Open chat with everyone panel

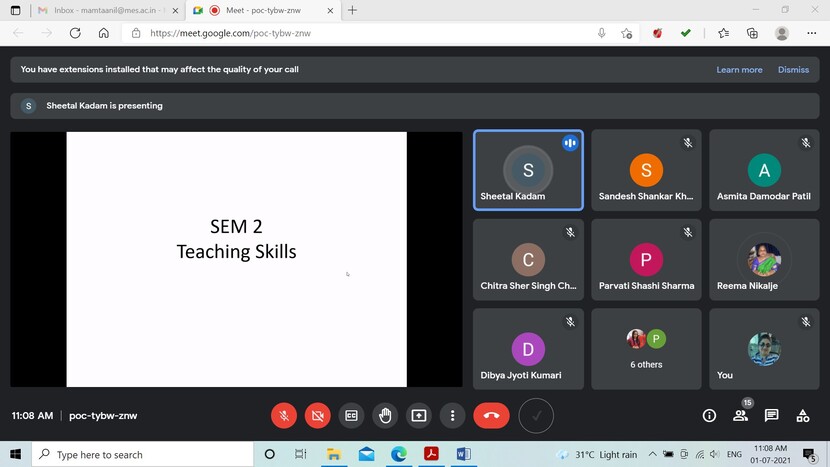[x=772, y=415]
